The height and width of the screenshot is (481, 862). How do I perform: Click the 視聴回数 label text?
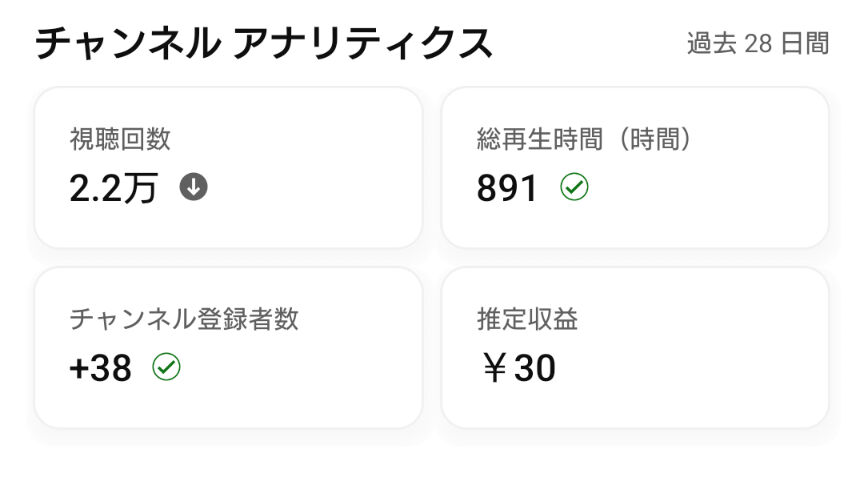point(120,139)
